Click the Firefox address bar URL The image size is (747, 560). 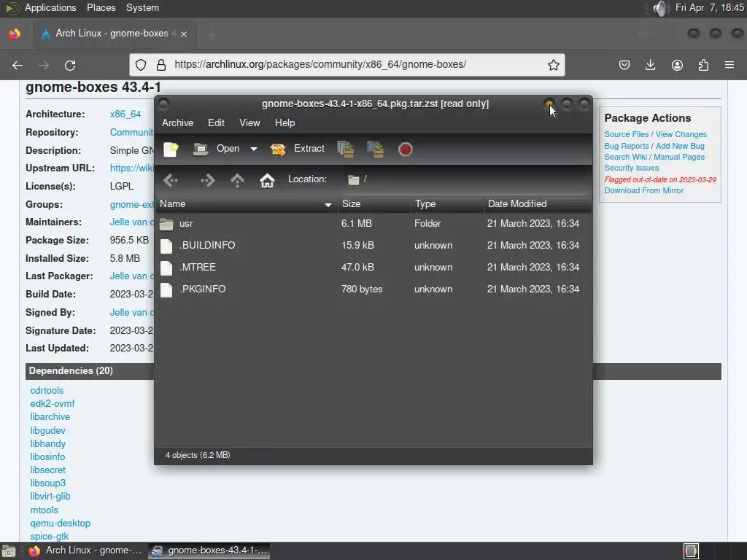320,64
